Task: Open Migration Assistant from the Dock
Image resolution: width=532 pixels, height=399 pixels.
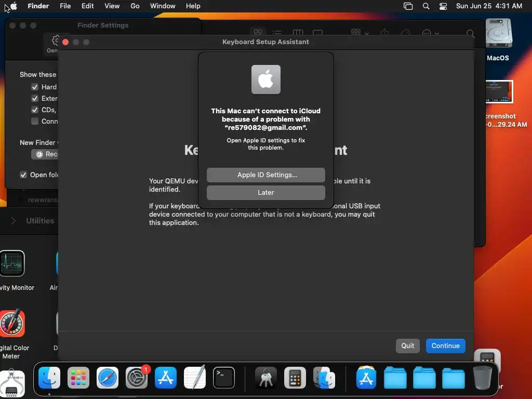Action: 324,378
